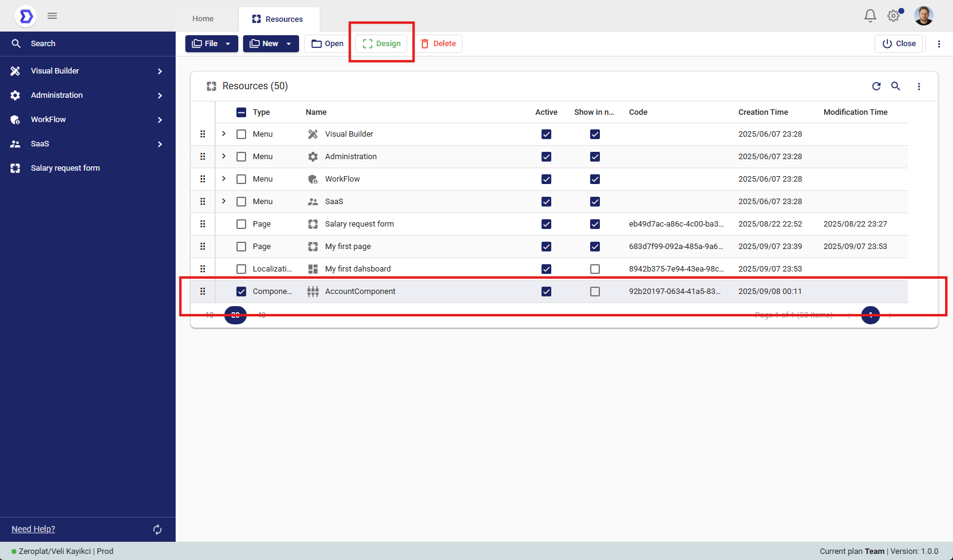This screenshot has height=560, width=953.
Task: Switch to the Home tab
Action: tap(203, 19)
